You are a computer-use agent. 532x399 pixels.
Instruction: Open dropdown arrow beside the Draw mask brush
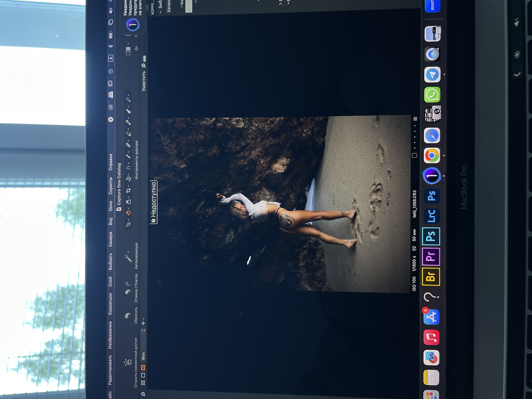tap(128, 152)
